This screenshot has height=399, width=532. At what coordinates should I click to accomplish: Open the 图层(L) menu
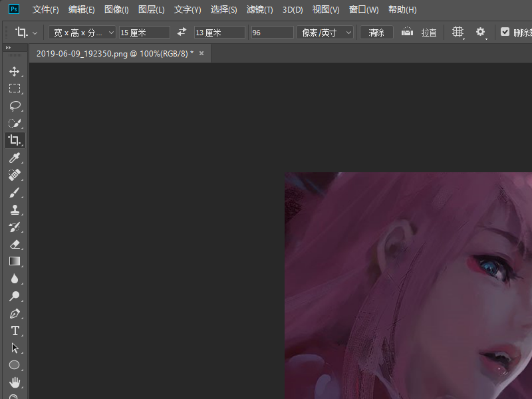tap(152, 10)
